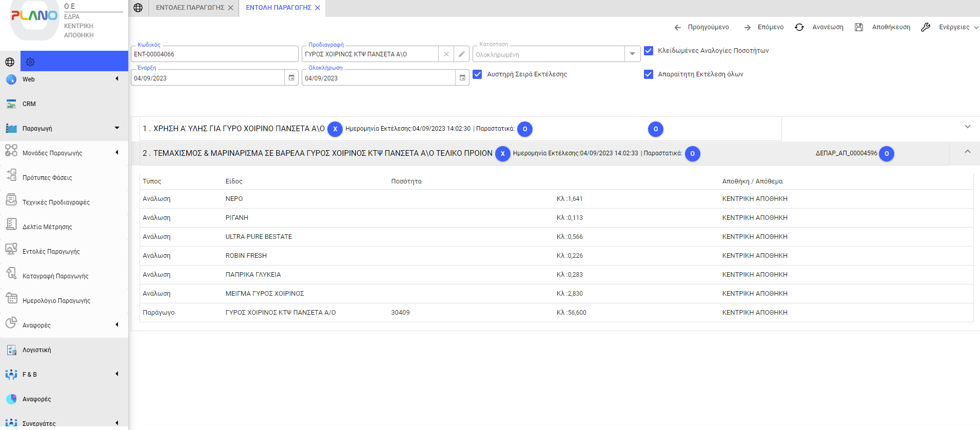Click the Αποθήκευση floppy disk icon
This screenshot has height=430, width=980.
[x=859, y=27]
